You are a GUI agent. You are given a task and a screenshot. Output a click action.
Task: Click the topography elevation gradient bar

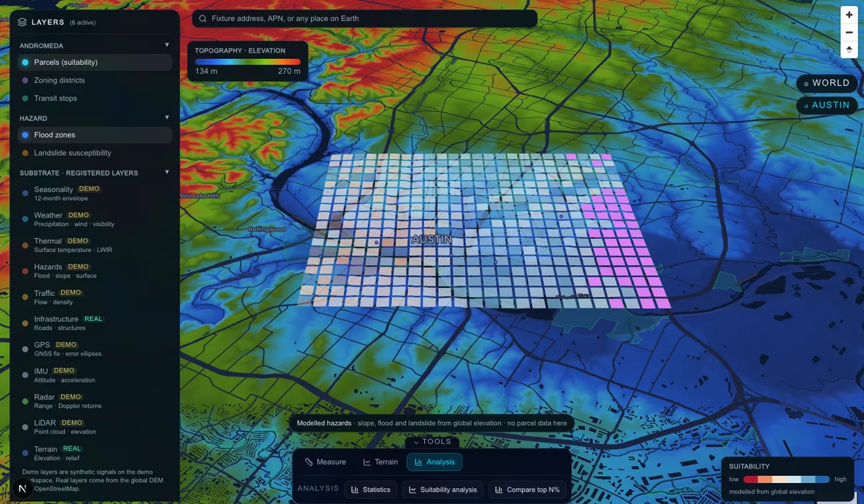(248, 62)
